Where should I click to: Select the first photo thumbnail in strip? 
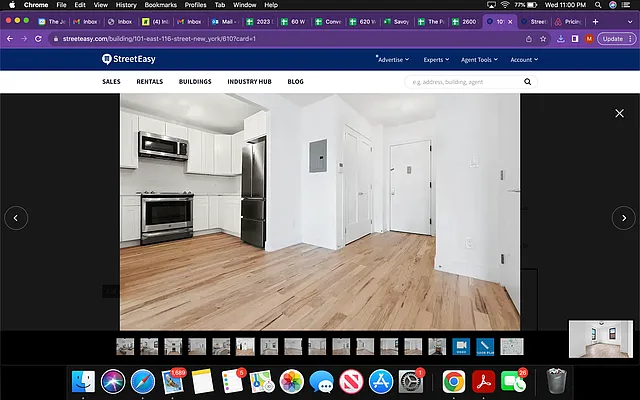coord(125,346)
